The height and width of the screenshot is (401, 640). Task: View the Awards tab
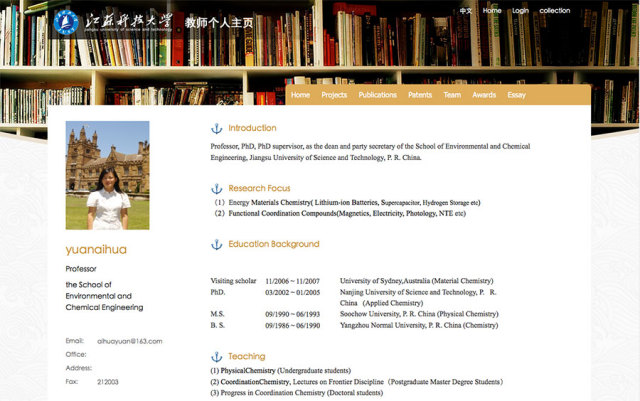(484, 95)
